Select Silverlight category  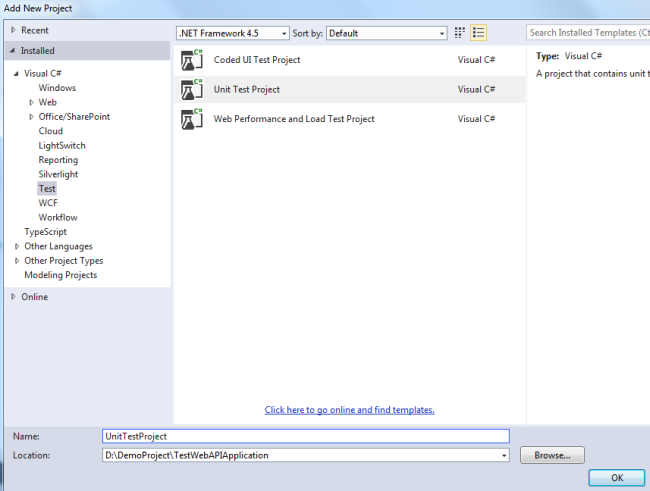(58, 175)
